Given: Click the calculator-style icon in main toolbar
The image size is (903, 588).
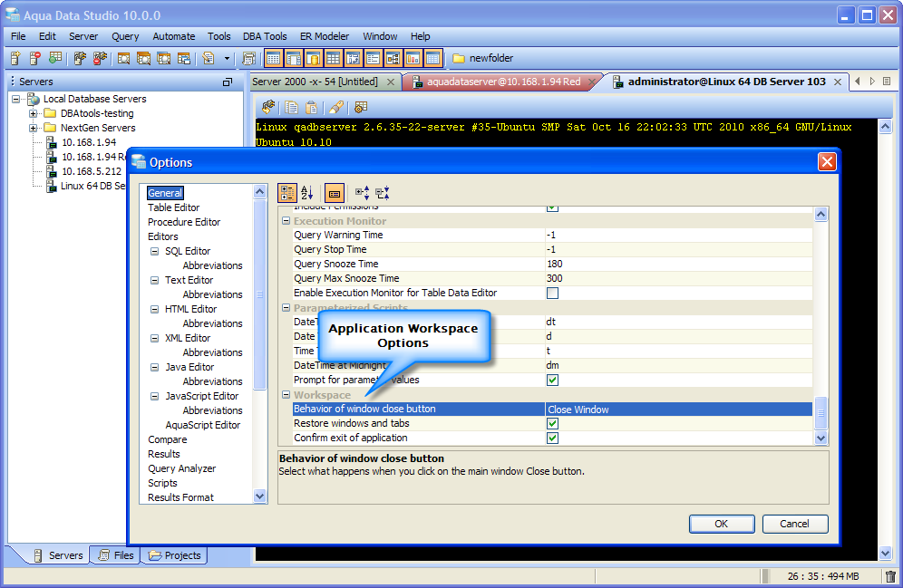Looking at the screenshot, I should [248, 58].
